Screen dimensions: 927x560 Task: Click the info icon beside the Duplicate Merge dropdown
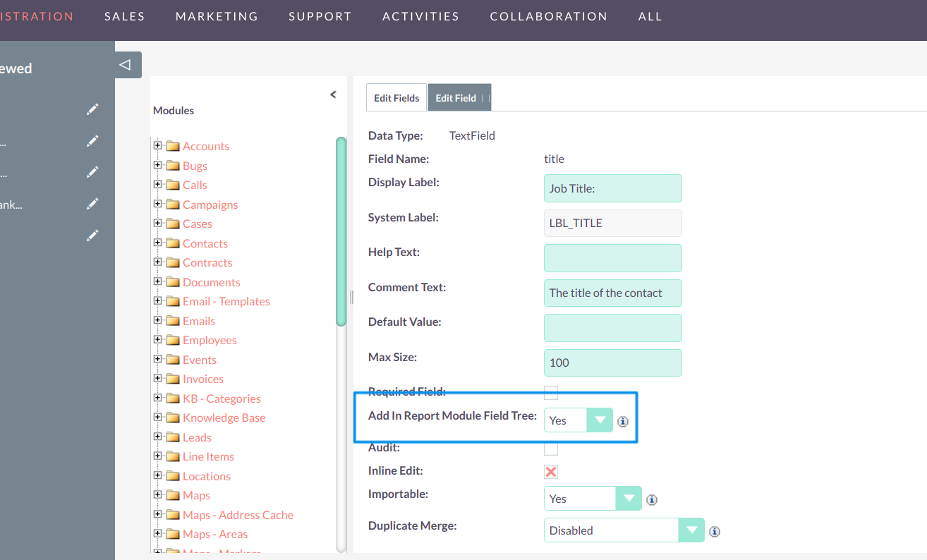click(715, 532)
